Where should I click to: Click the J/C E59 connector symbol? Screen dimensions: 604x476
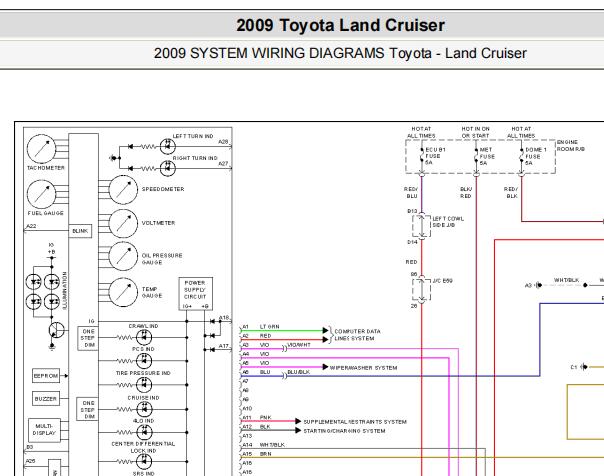point(421,289)
